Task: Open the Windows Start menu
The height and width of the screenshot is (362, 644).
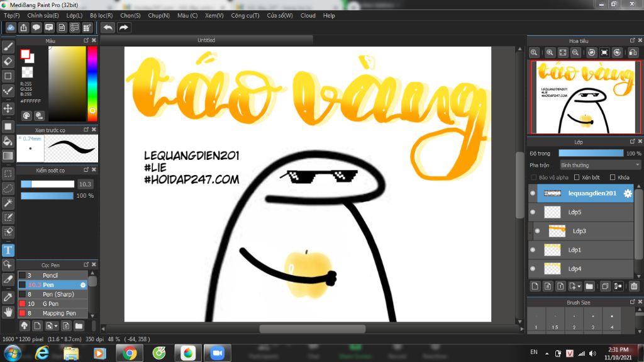Action: tap(13, 353)
